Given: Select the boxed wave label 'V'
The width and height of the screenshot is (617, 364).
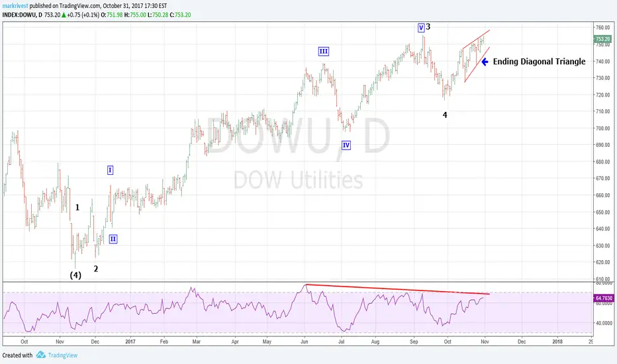Looking at the screenshot, I should click(421, 28).
